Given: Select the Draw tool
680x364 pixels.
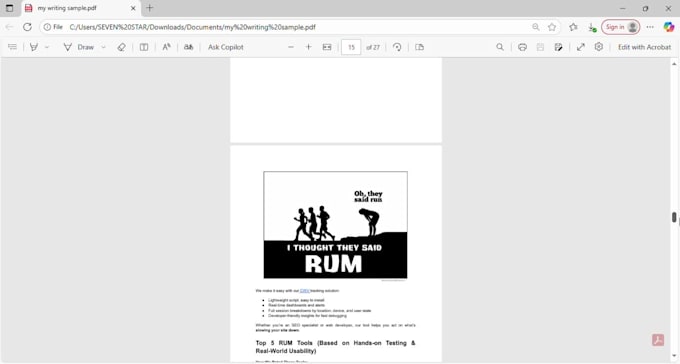Looking at the screenshot, I should point(79,47).
